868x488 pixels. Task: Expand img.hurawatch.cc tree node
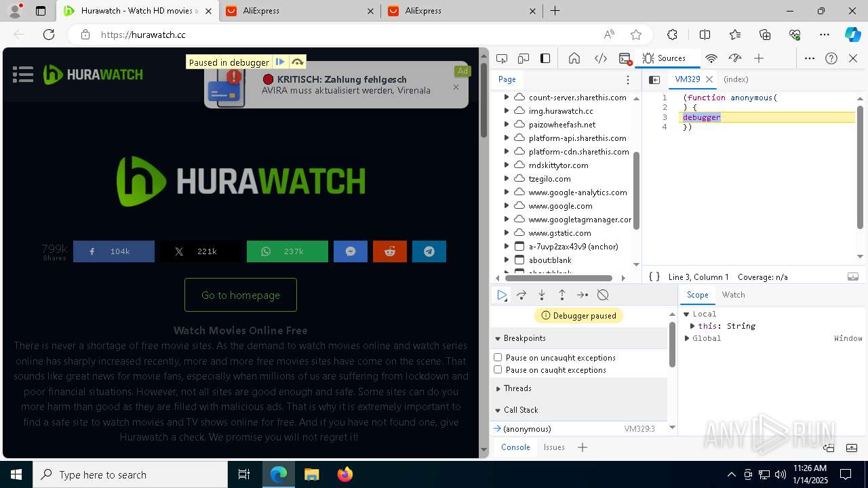point(507,111)
